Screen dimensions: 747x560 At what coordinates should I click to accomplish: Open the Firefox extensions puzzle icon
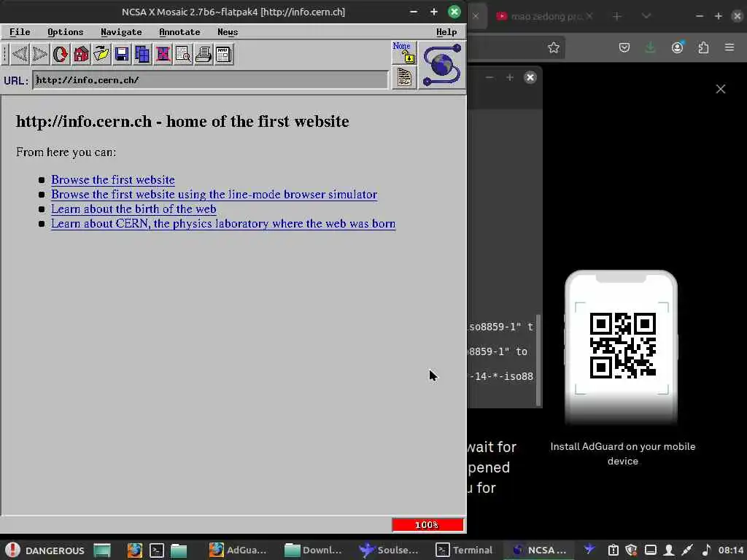(703, 47)
